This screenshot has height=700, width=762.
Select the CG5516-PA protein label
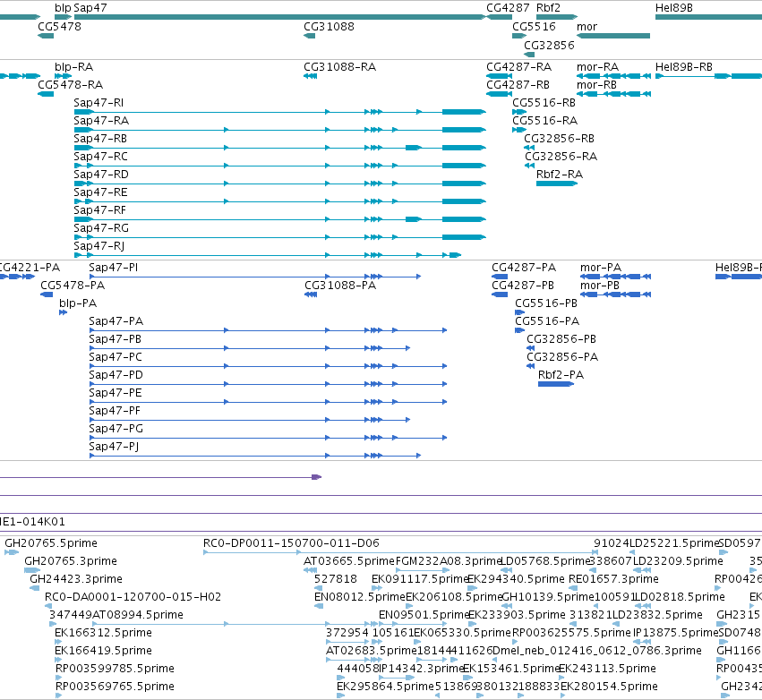547,321
